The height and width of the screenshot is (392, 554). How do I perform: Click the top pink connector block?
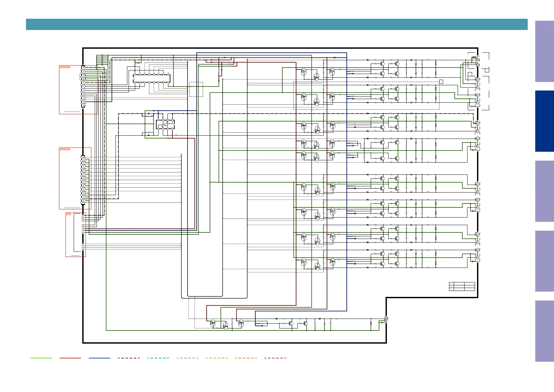(x=78, y=90)
